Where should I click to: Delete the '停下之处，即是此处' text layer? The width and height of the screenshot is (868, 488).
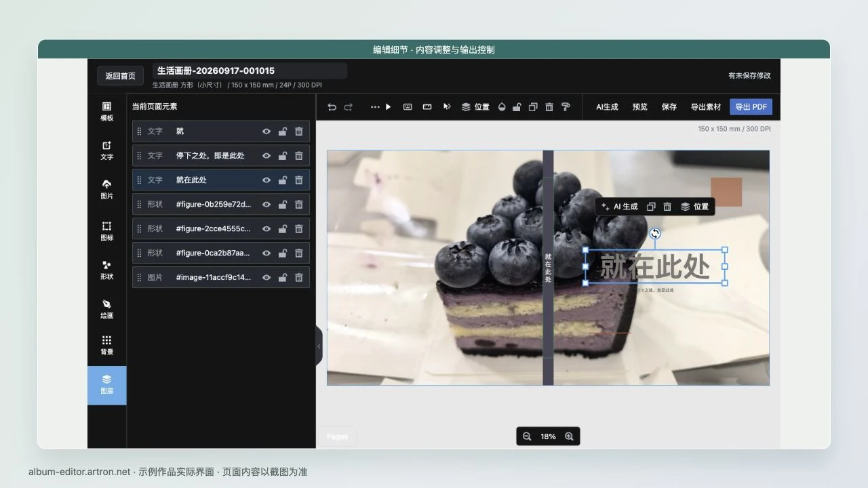[x=298, y=156]
